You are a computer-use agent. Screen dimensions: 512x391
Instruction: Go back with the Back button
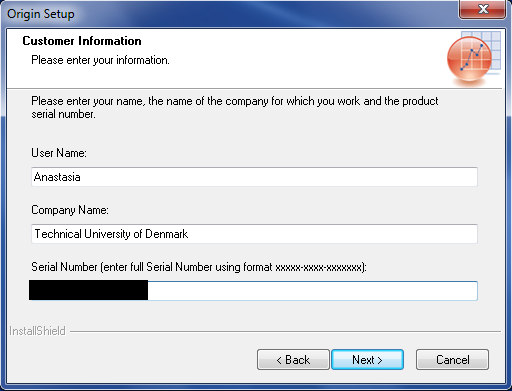click(x=293, y=360)
